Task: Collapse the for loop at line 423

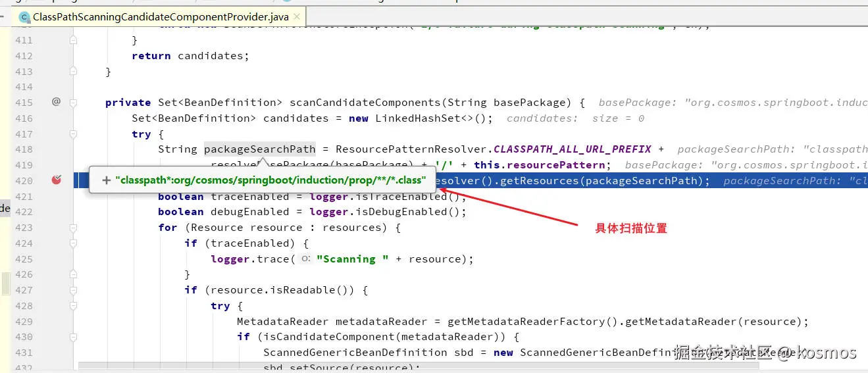Action: tap(74, 228)
